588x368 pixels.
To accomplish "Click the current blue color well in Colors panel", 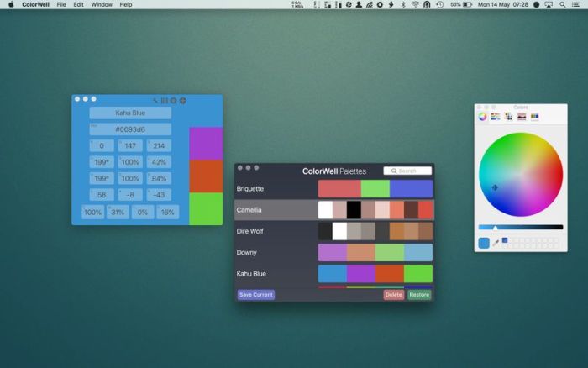I will tap(484, 243).
